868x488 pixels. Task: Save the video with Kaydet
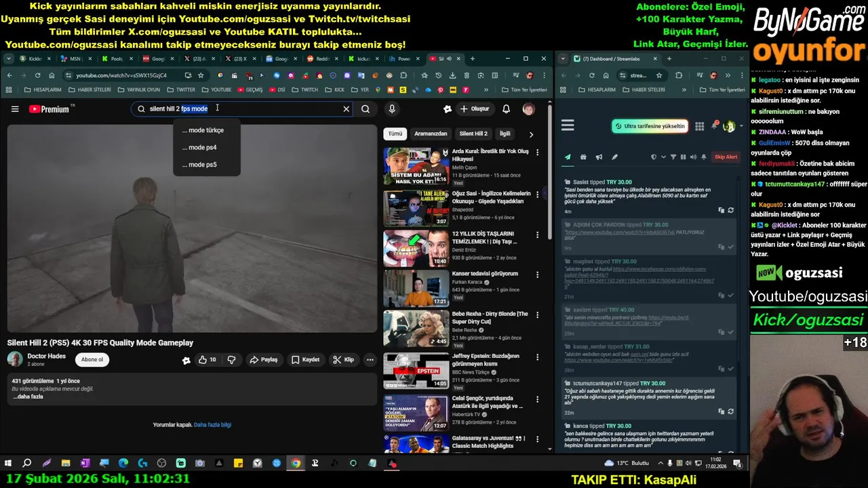coord(305,360)
